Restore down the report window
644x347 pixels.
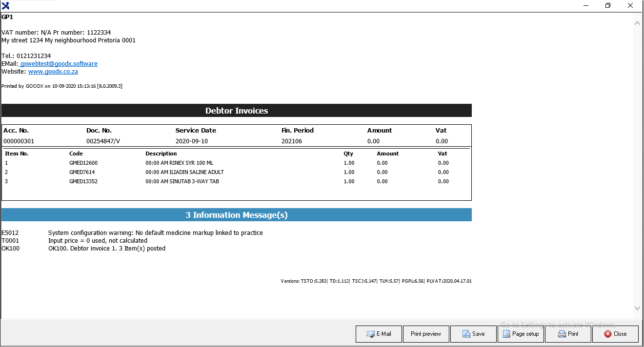tap(607, 6)
